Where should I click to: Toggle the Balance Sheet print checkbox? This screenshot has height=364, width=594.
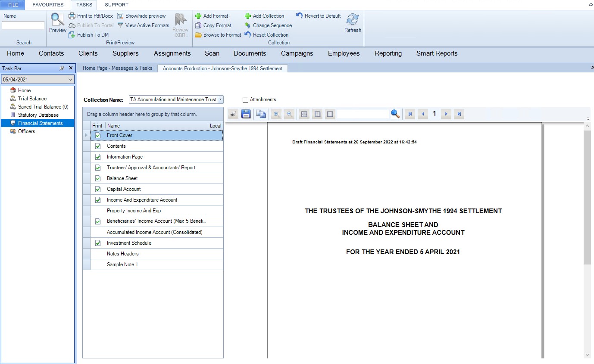point(98,178)
